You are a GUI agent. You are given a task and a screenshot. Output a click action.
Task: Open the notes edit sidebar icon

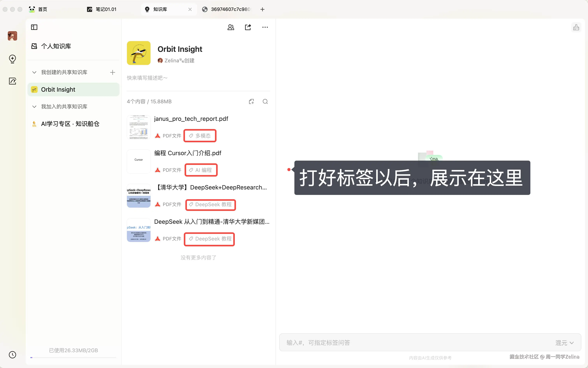[x=12, y=81]
